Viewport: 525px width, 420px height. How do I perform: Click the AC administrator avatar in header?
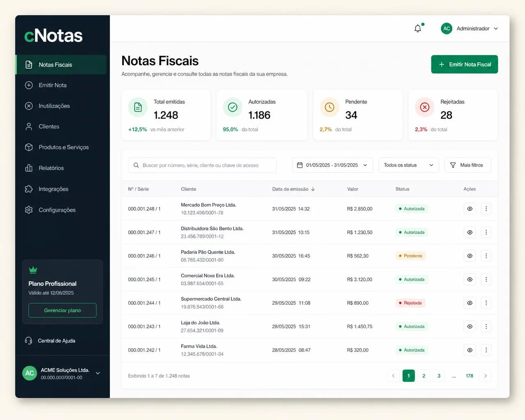point(447,28)
